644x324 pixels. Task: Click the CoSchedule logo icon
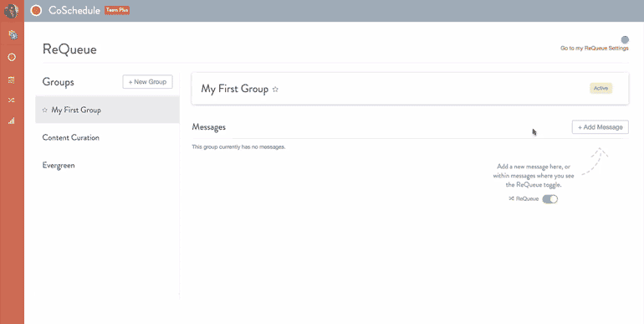click(36, 11)
